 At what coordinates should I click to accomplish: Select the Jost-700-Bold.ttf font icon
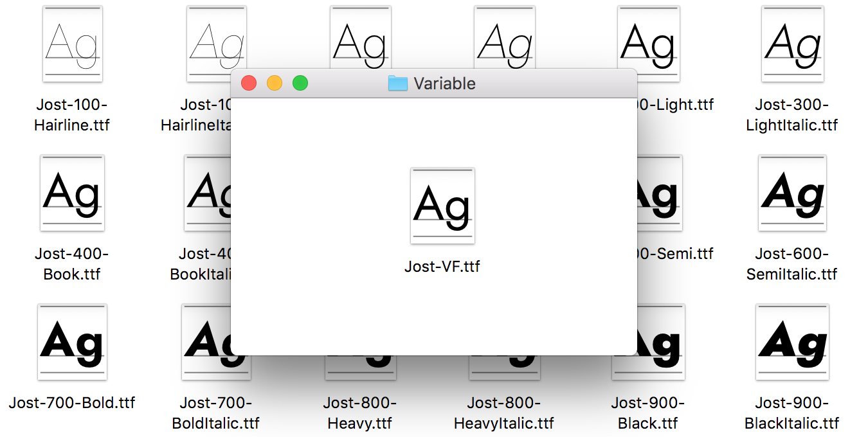[72, 342]
